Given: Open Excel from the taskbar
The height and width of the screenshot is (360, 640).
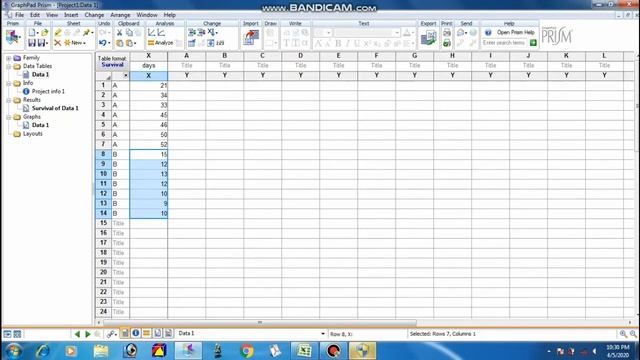Looking at the screenshot, I should [304, 351].
